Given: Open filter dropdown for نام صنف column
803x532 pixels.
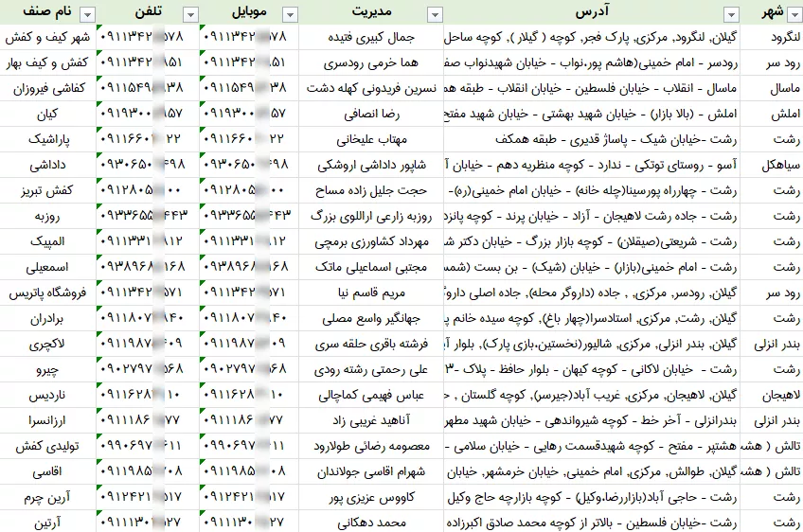Looking at the screenshot, I should tap(87, 15).
